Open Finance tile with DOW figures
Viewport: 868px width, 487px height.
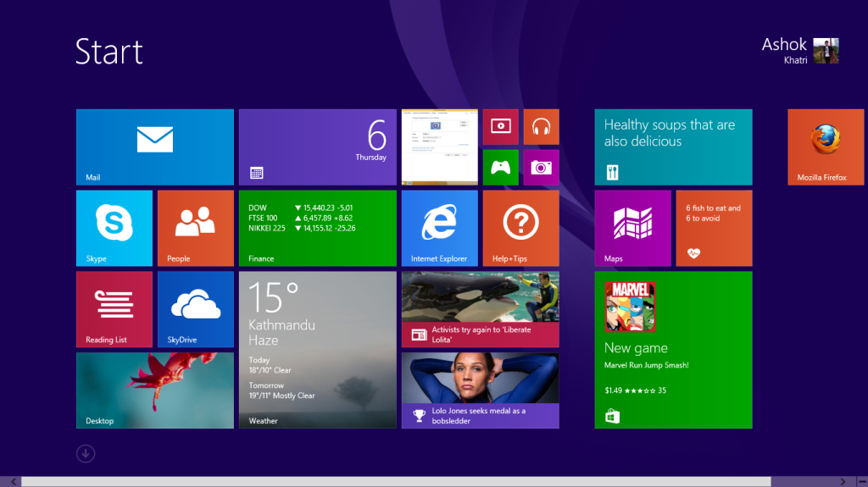(317, 228)
